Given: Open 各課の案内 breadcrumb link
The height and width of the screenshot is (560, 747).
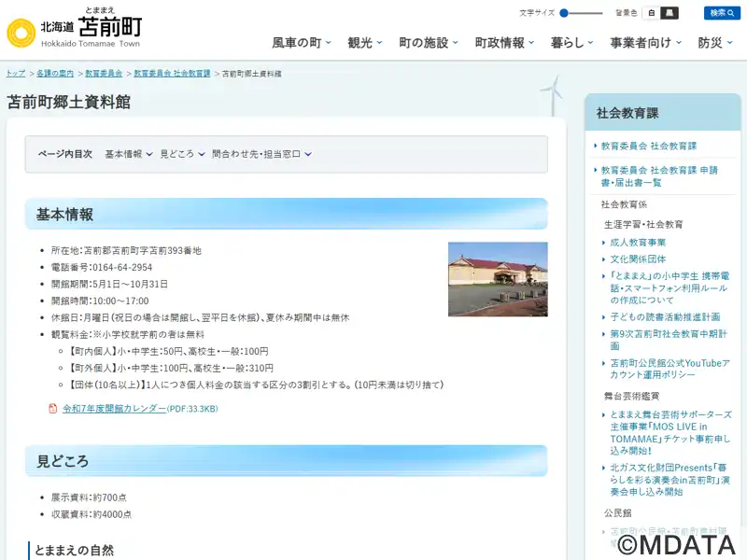Looking at the screenshot, I should click(x=55, y=73).
